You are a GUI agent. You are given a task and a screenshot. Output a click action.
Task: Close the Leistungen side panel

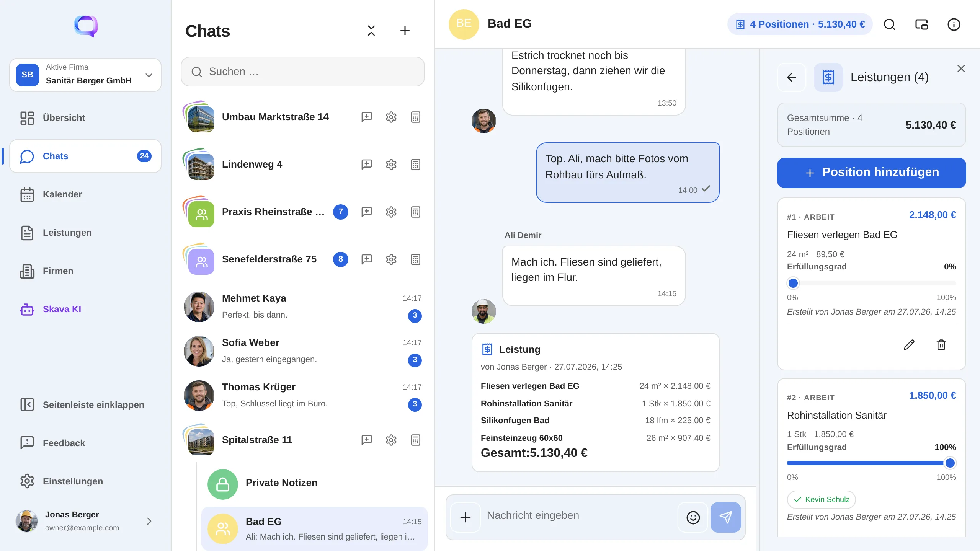coord(961,68)
